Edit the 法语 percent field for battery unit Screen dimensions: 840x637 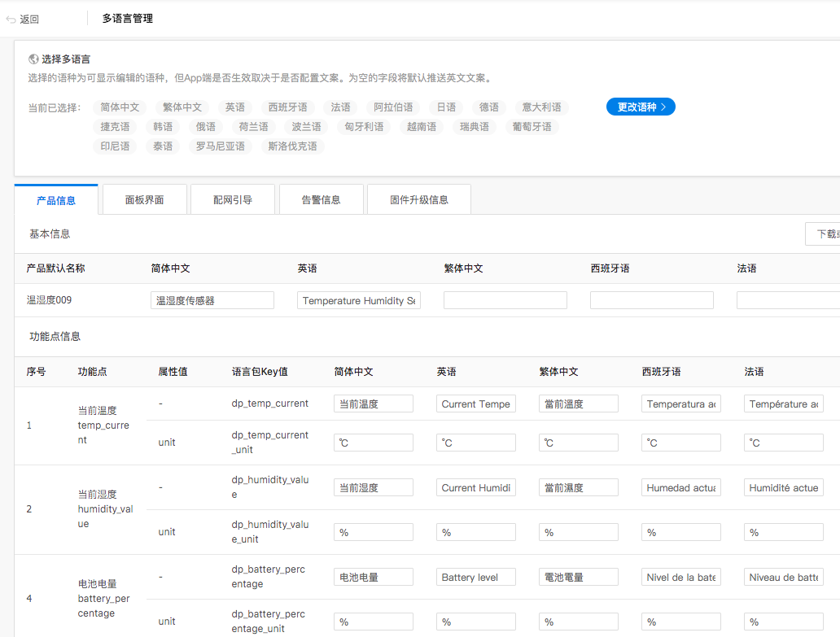[783, 621]
